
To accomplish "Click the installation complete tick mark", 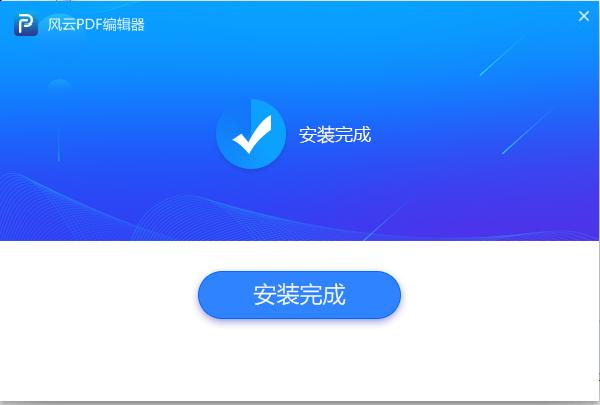I will point(252,134).
